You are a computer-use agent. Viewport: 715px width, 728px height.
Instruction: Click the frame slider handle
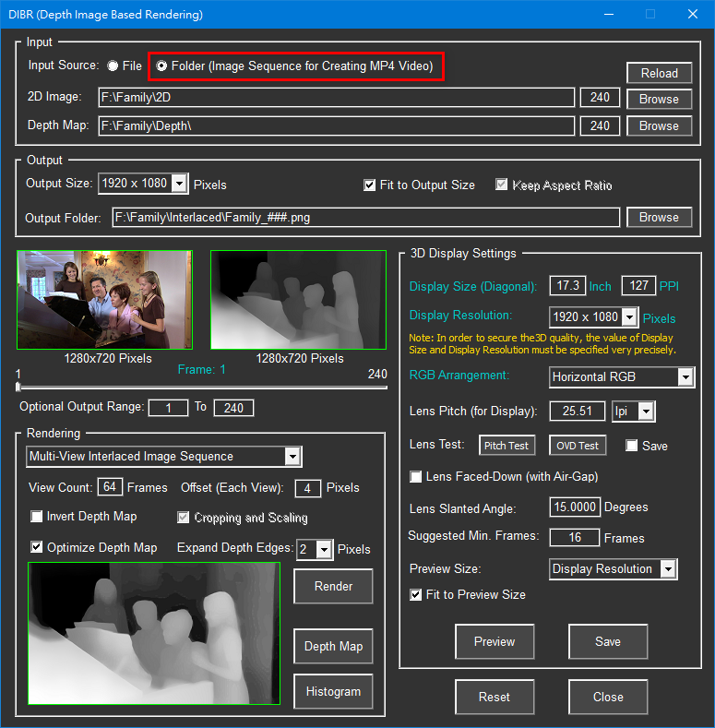18,387
